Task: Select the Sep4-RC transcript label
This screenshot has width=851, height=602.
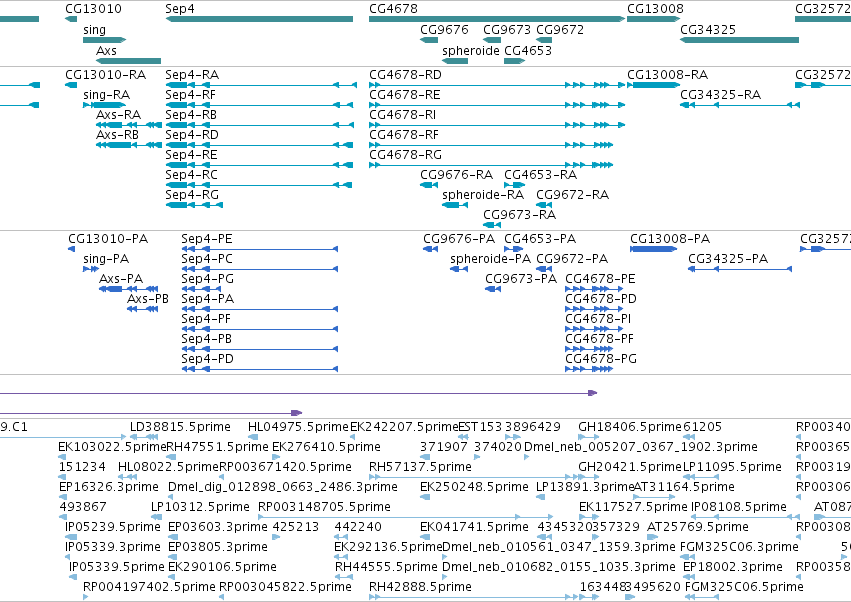Action: coord(191,175)
